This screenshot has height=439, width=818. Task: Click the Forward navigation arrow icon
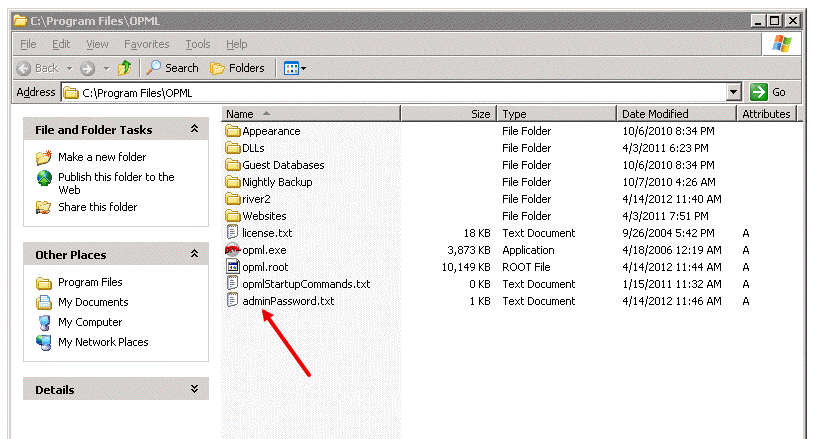[x=88, y=68]
